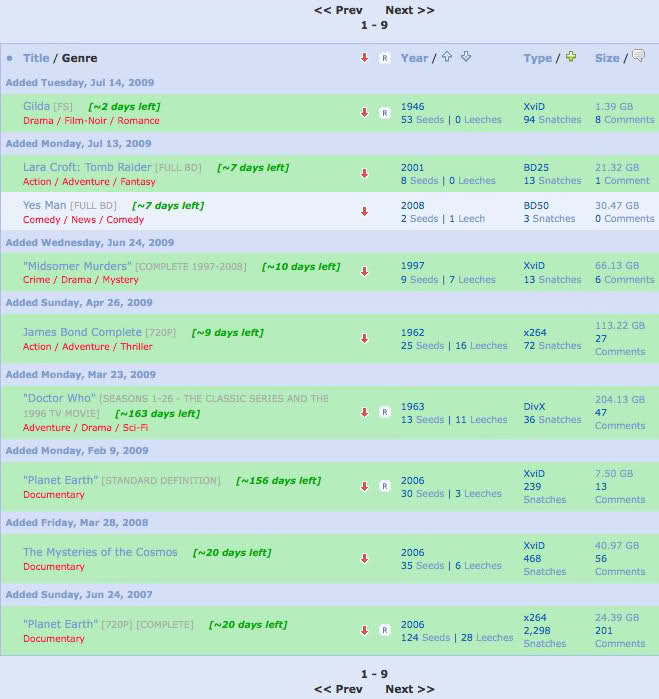Click '124 Seeds' for Planet Earth 720P
This screenshot has height=699, width=659.
[425, 637]
